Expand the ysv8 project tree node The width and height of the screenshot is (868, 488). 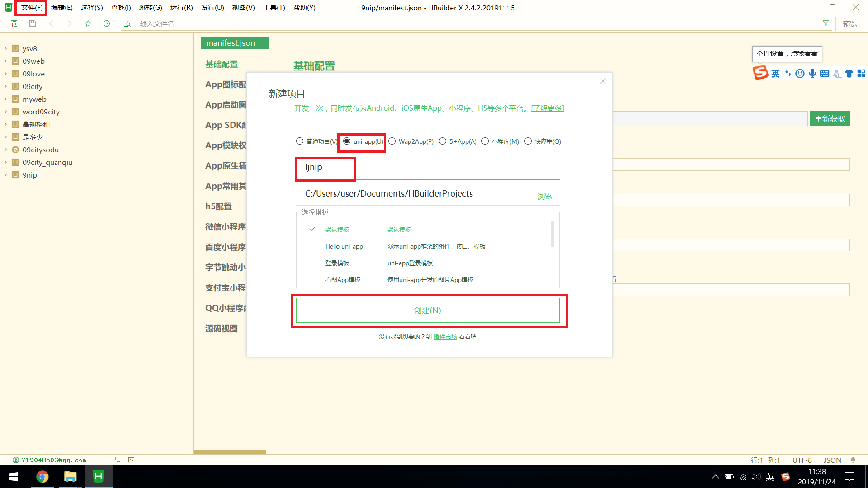pyautogui.click(x=5, y=48)
